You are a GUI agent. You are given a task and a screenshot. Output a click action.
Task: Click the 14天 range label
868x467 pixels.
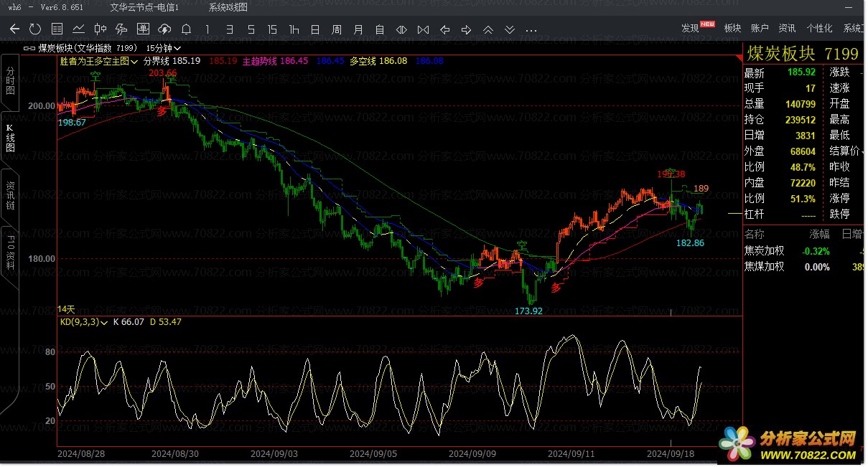(66, 309)
